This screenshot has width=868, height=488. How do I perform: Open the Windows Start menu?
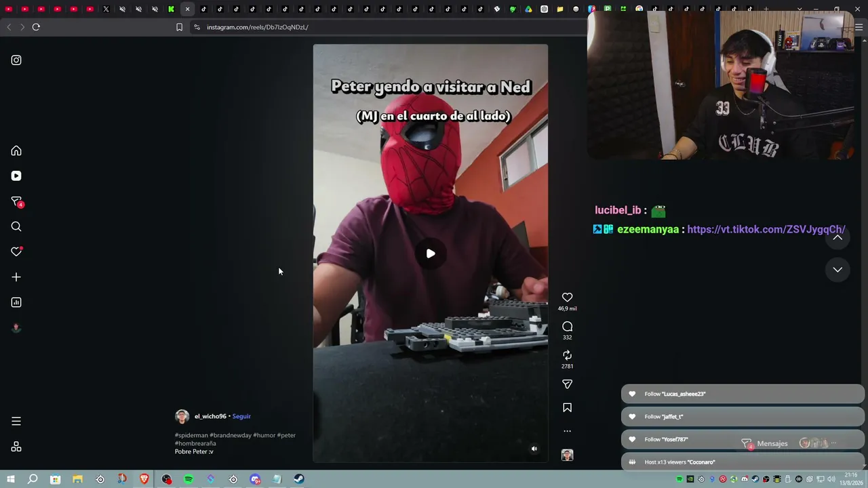pos(10,479)
